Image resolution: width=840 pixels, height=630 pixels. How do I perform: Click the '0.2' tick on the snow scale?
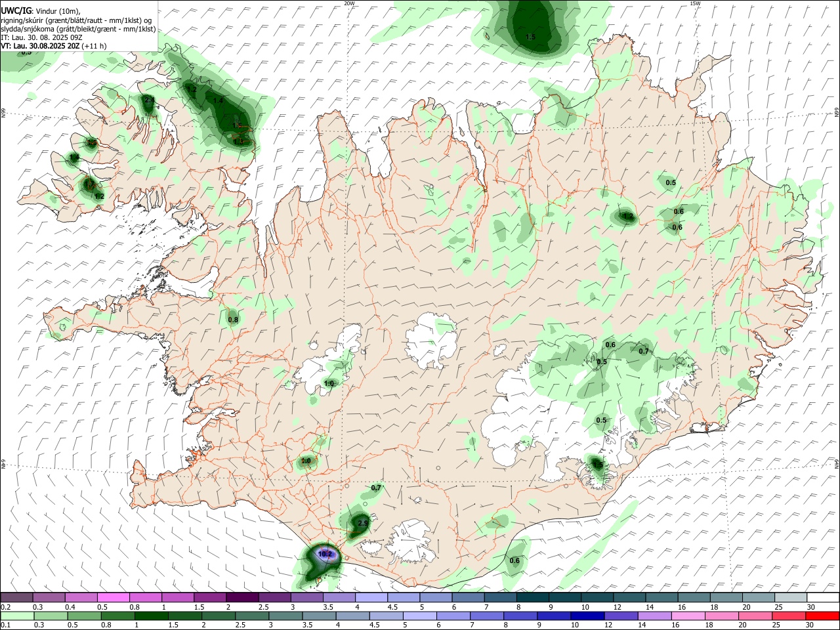tap(5, 607)
